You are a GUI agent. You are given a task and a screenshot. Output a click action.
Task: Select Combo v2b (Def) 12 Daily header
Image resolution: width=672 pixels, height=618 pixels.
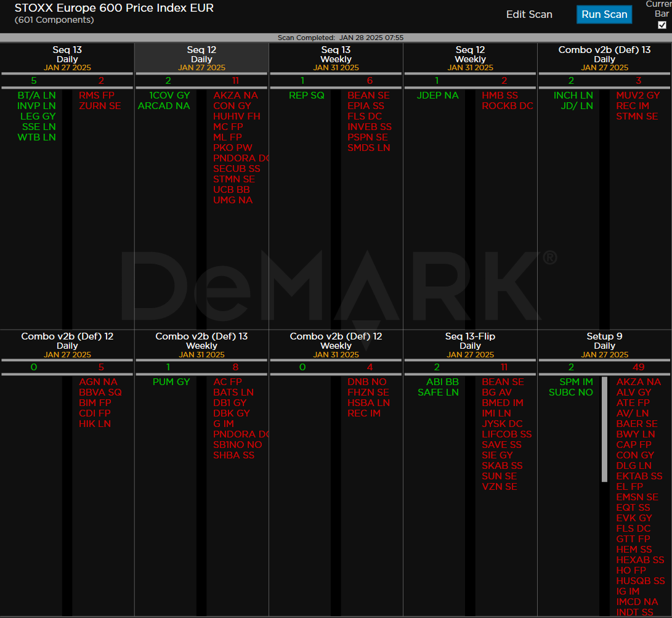click(67, 345)
